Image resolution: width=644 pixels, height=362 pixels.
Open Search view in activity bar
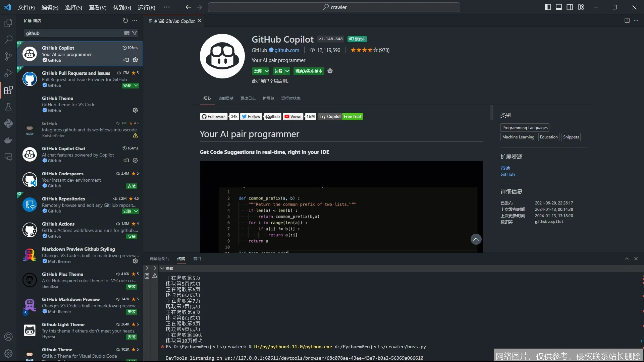pyautogui.click(x=8, y=40)
